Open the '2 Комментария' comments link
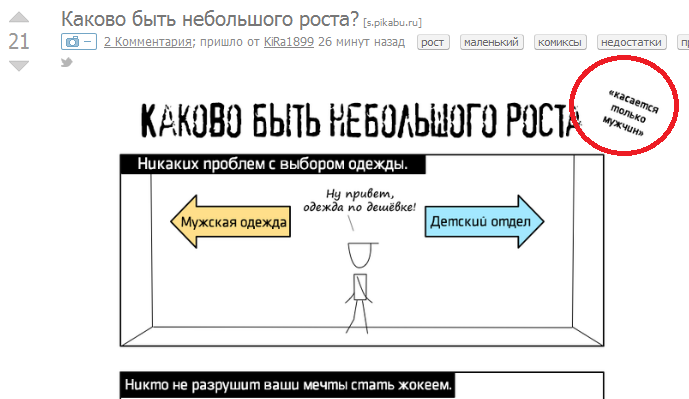 pos(148,42)
